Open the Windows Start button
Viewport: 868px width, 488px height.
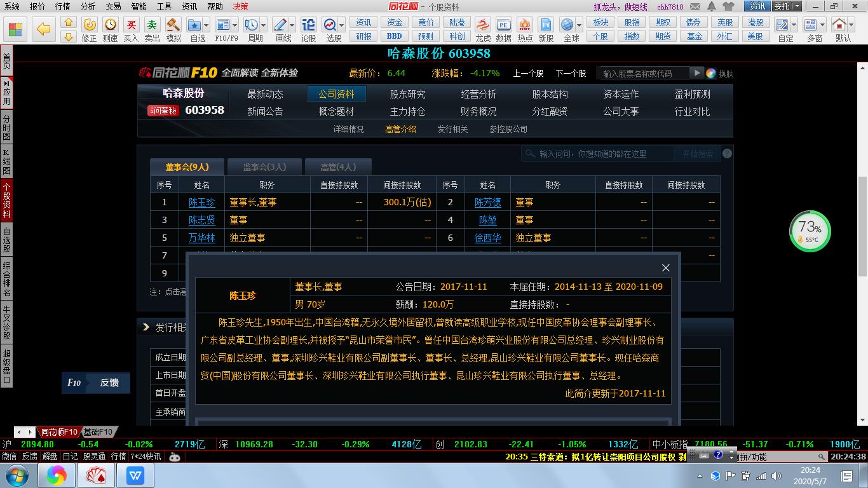(16, 475)
